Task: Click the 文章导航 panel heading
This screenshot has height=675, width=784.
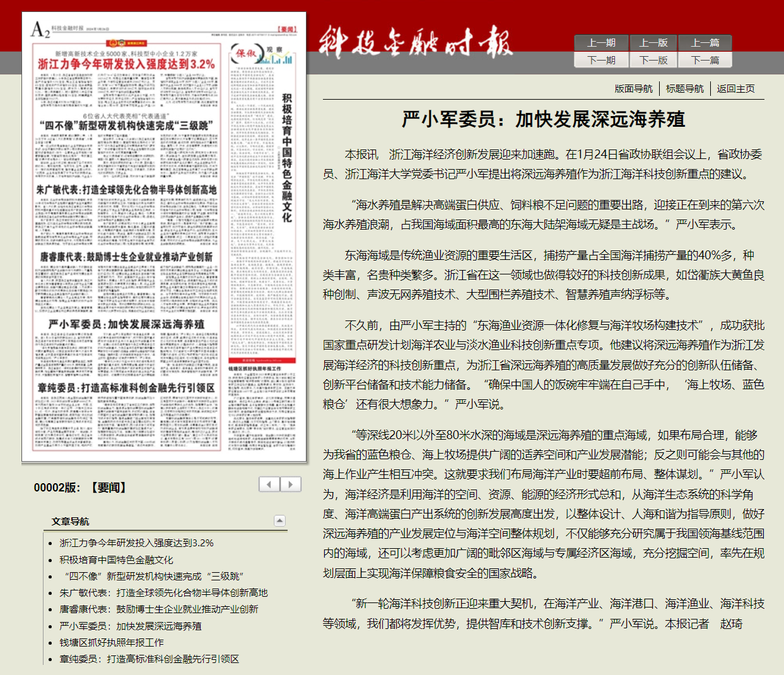Action: tap(70, 521)
